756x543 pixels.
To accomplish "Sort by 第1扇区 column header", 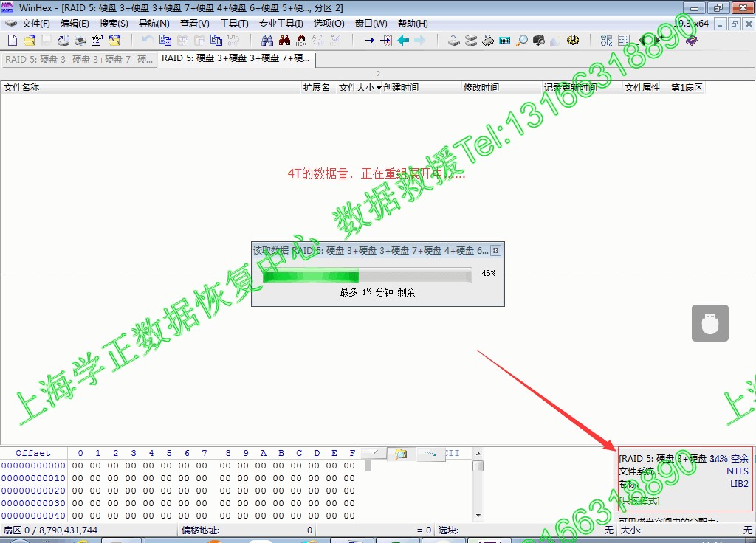I will click(687, 87).
